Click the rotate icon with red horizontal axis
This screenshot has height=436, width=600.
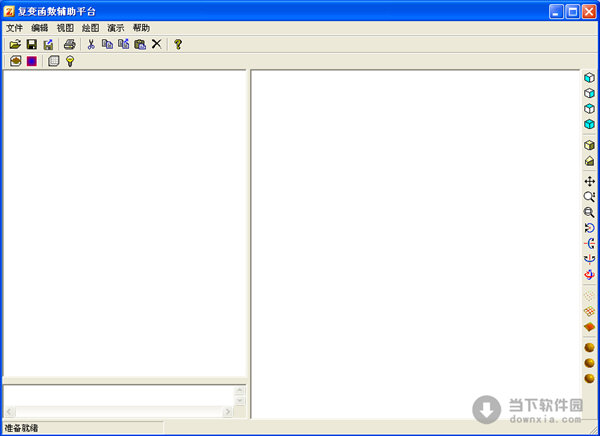pos(589,243)
